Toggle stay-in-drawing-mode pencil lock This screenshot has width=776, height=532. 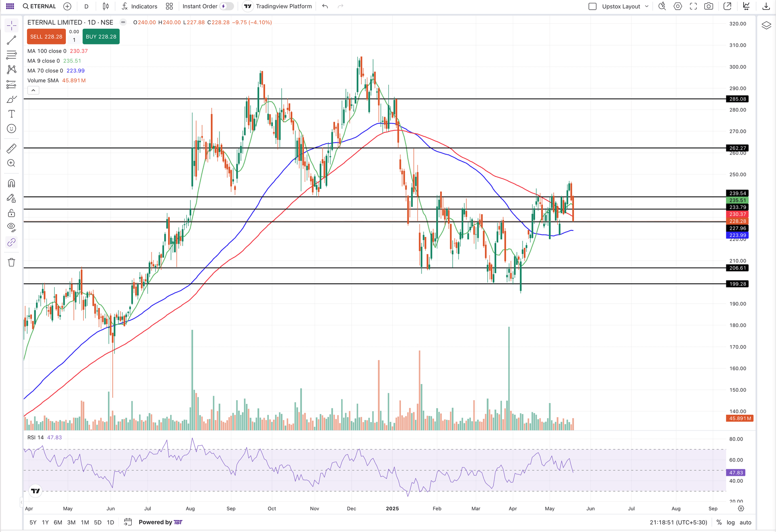tap(12, 198)
